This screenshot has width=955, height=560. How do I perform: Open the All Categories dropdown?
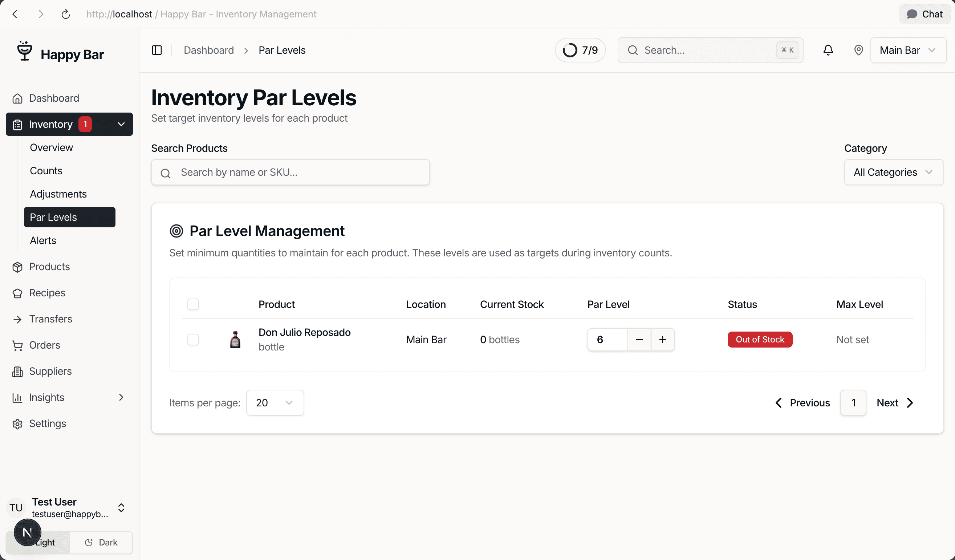coord(894,172)
